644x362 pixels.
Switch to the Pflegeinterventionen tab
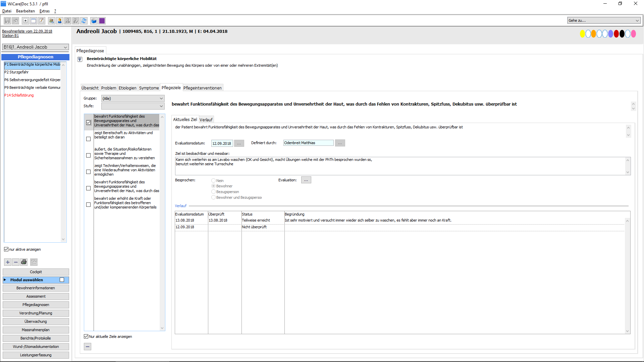(x=202, y=88)
